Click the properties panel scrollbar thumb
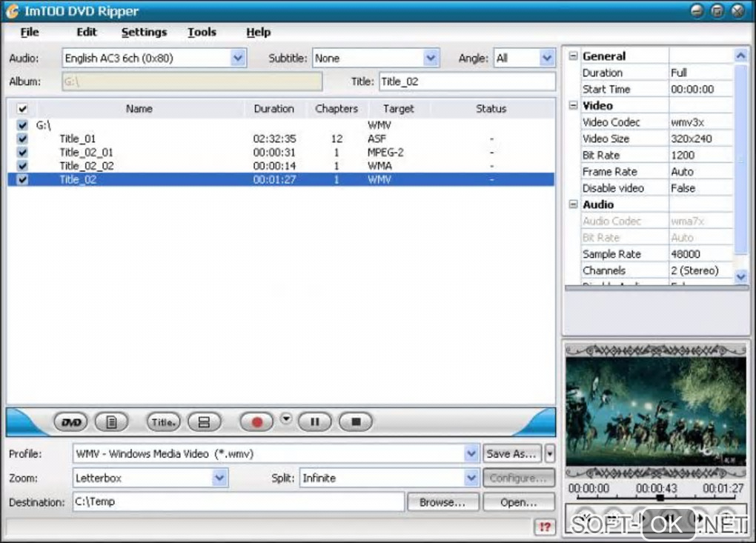The image size is (756, 543). 740,159
